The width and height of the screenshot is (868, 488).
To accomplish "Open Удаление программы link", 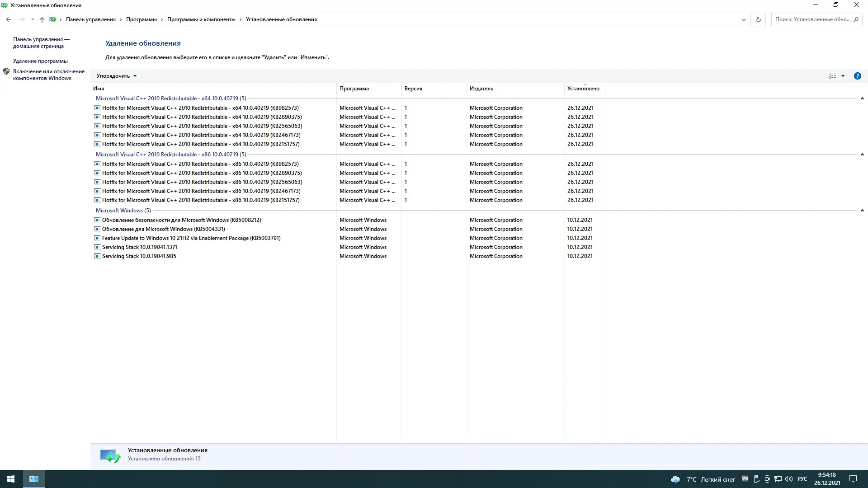I will point(40,61).
